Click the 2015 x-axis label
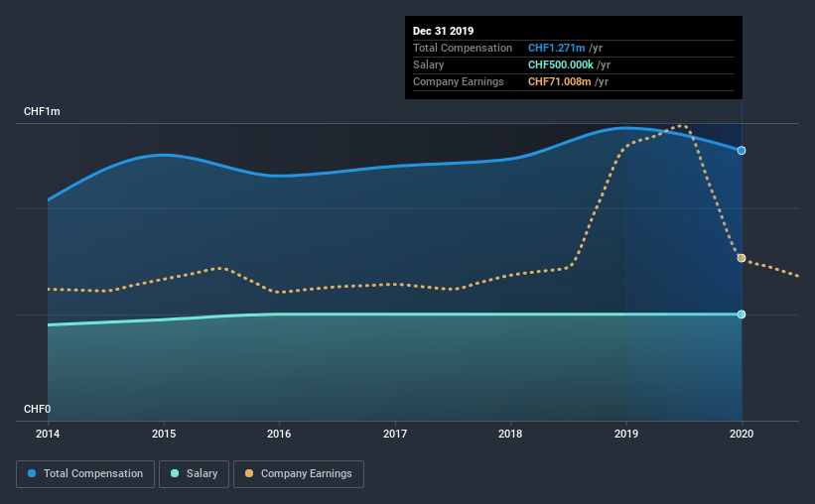The height and width of the screenshot is (504, 815). pos(164,434)
